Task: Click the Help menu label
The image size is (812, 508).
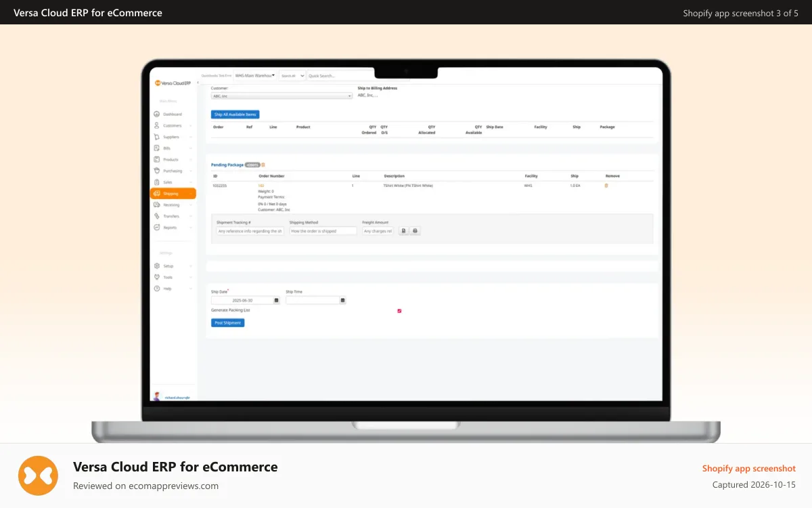Action: click(x=167, y=289)
